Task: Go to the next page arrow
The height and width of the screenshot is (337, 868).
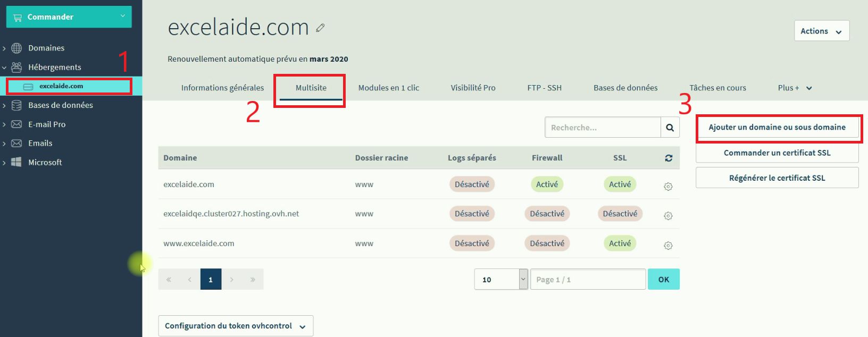Action: pyautogui.click(x=232, y=279)
